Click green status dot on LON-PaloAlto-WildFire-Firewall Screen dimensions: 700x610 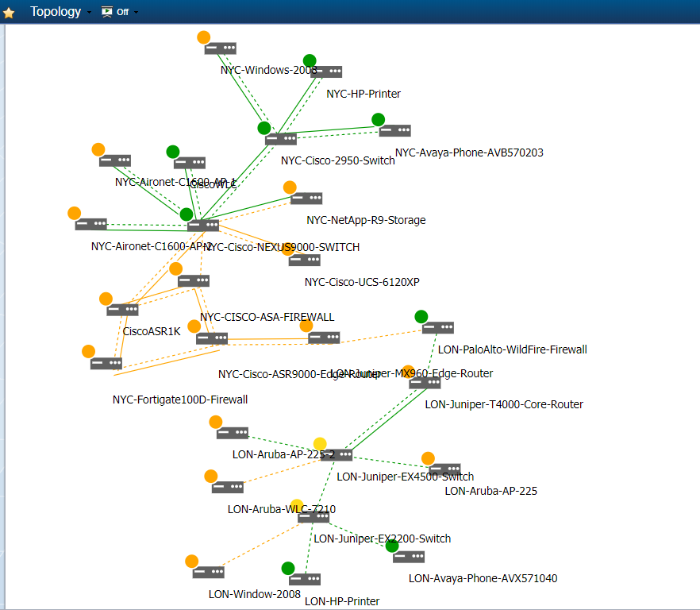(421, 316)
